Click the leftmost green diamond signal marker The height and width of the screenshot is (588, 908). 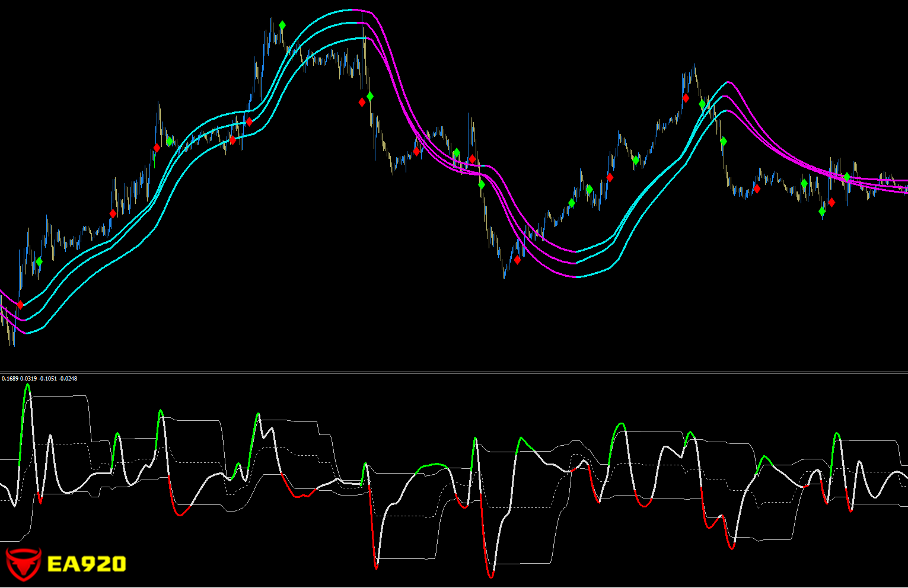click(39, 261)
